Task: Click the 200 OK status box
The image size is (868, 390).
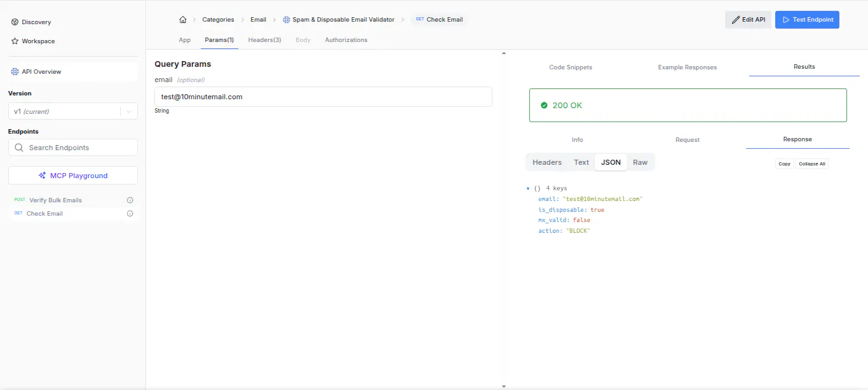Action: point(688,105)
